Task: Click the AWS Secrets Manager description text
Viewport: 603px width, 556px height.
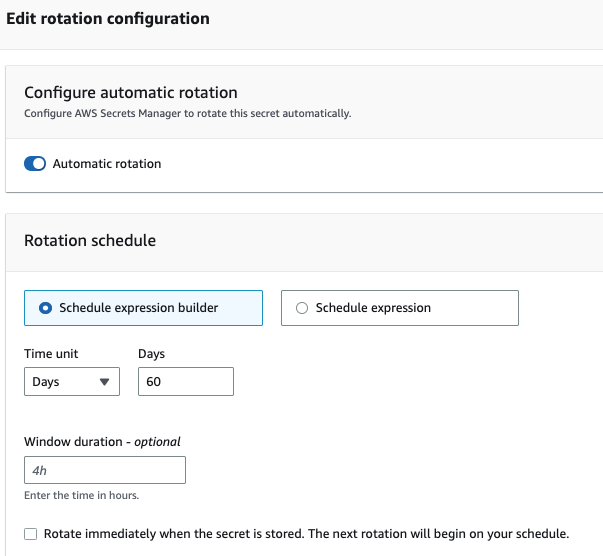Action: click(x=187, y=114)
